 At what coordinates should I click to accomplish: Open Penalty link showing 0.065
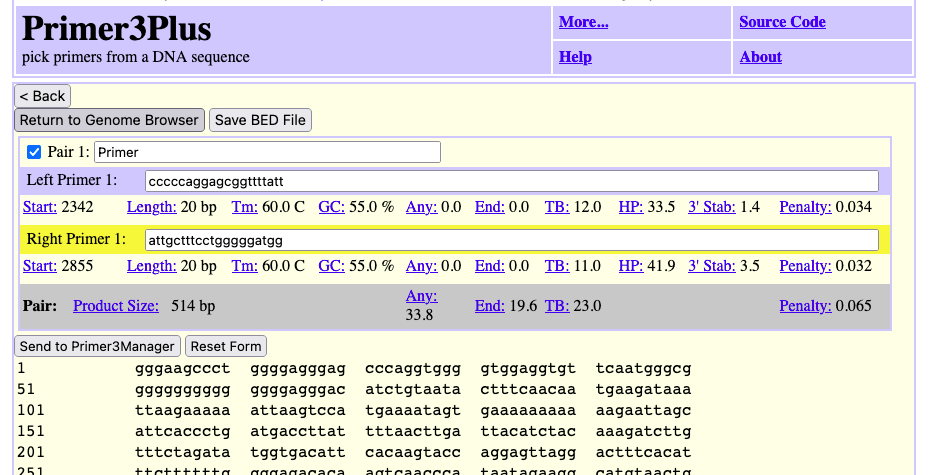(805, 306)
